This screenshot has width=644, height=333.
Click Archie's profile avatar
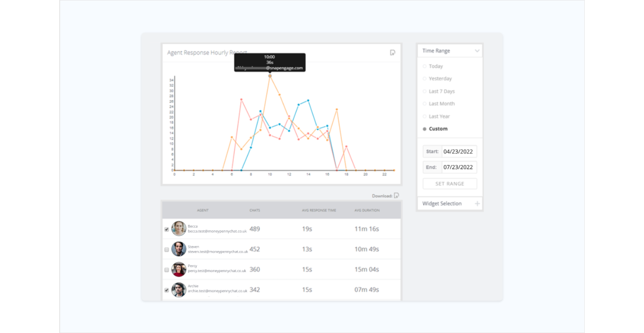coord(179,289)
